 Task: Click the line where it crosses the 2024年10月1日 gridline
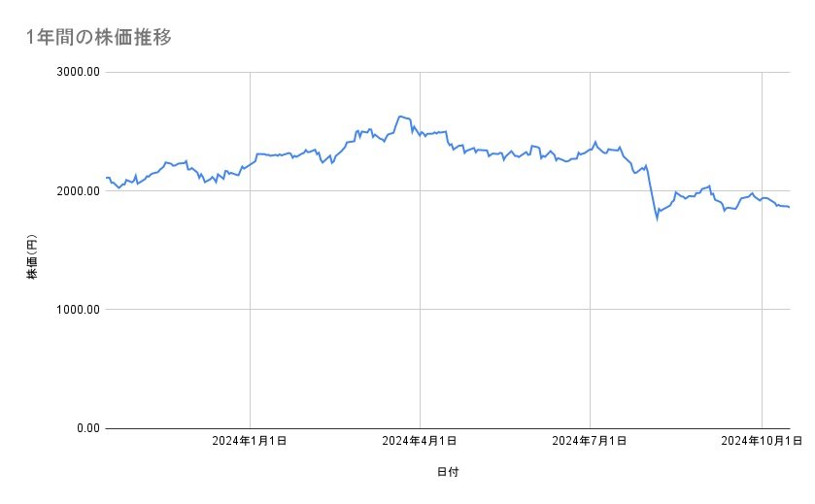[x=762, y=198]
